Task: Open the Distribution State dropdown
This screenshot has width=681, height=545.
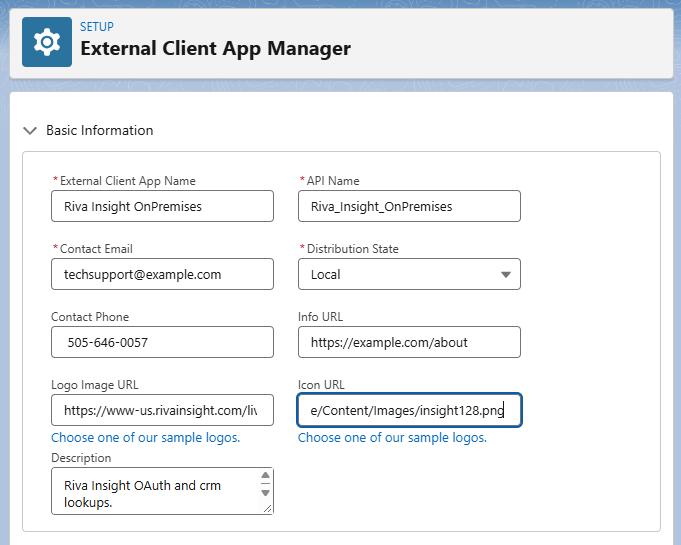Action: point(409,274)
